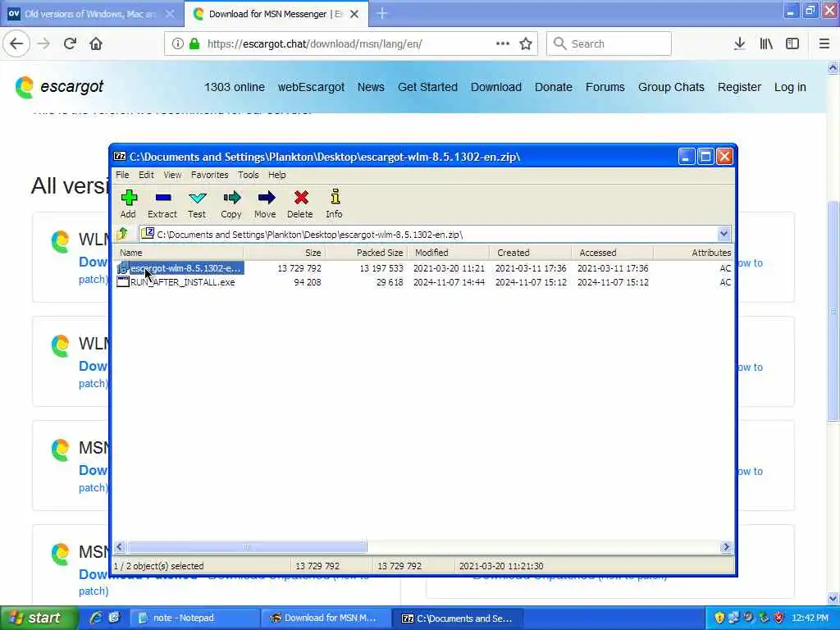Bookmark this page with the star icon

526,43
